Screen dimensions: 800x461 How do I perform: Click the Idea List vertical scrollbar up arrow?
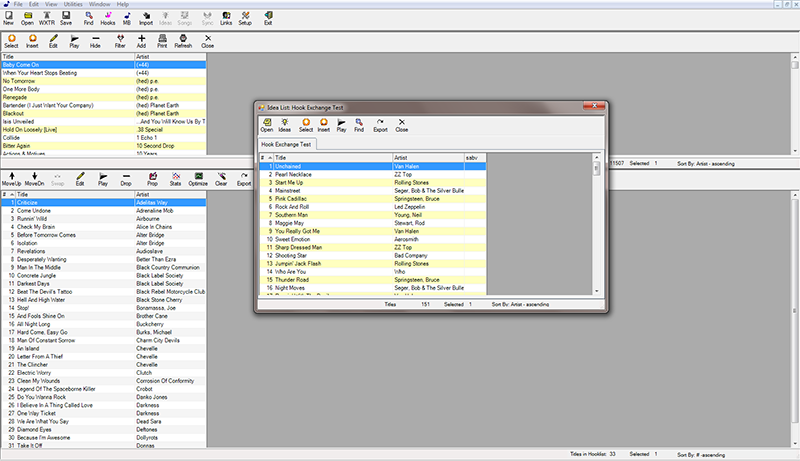pyautogui.click(x=595, y=158)
